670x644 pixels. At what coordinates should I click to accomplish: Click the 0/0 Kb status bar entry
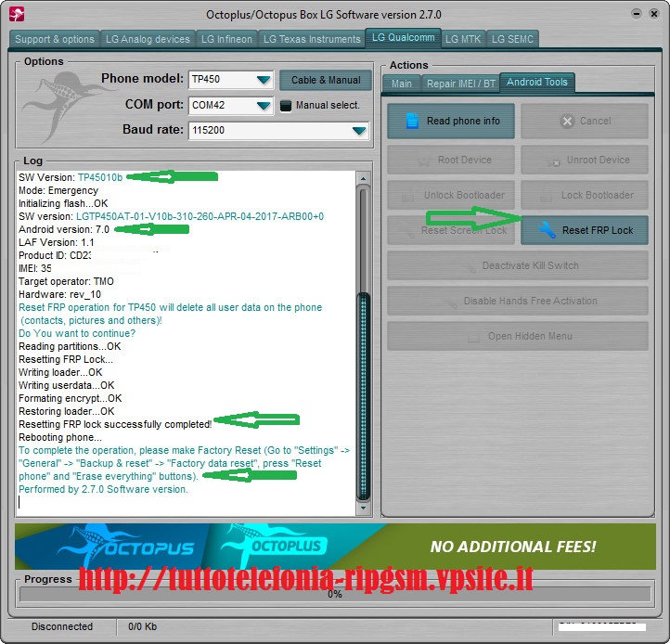click(142, 626)
